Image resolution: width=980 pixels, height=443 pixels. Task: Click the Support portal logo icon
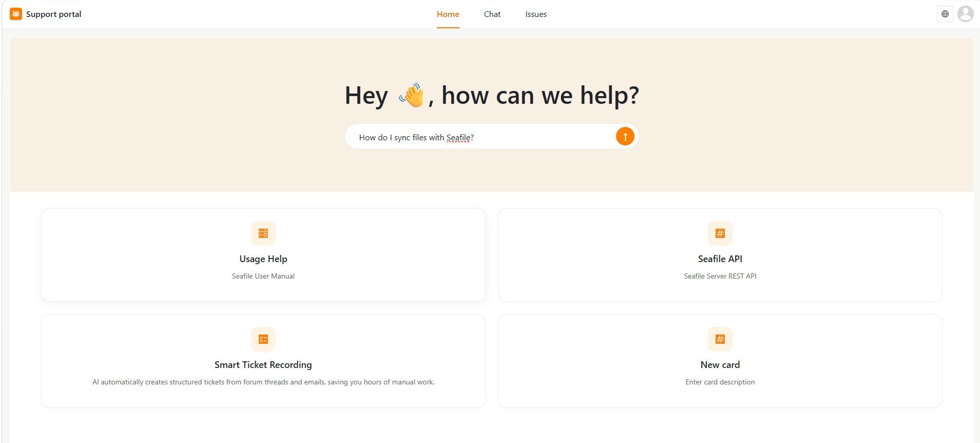tap(16, 14)
